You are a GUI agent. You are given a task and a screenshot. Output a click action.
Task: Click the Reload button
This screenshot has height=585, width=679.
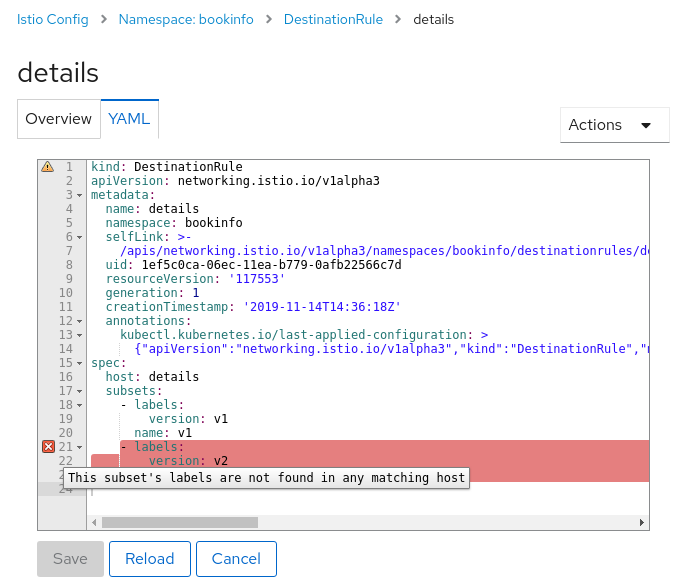[149, 559]
